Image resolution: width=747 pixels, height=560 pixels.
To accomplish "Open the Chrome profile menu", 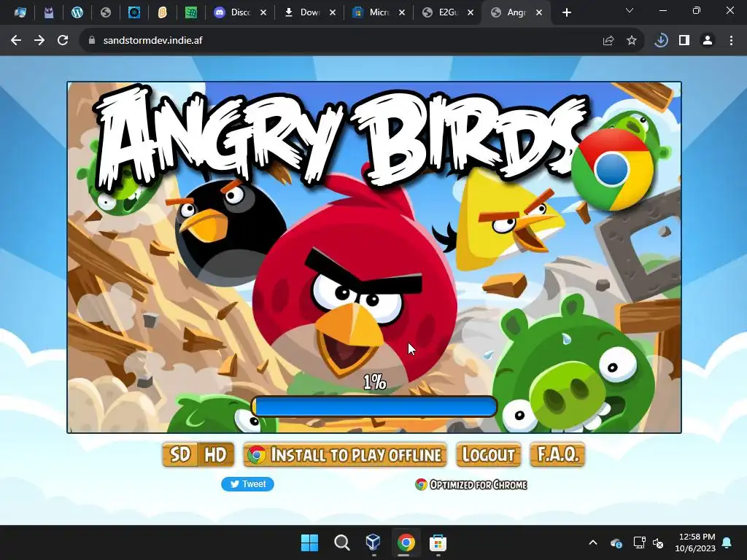I will tap(708, 41).
